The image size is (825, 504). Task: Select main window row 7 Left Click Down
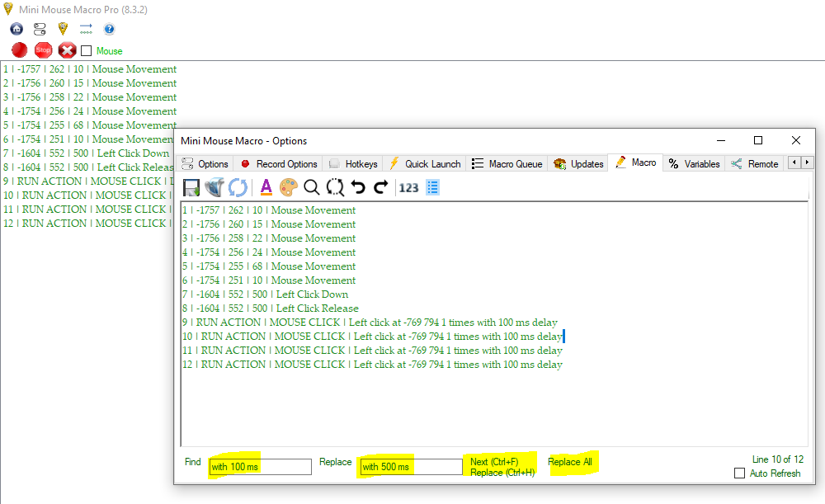point(87,153)
